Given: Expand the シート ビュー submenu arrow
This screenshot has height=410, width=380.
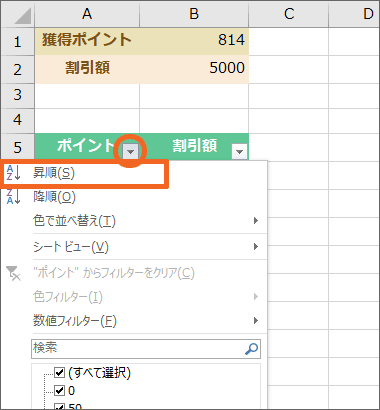Looking at the screenshot, I should tap(256, 247).
